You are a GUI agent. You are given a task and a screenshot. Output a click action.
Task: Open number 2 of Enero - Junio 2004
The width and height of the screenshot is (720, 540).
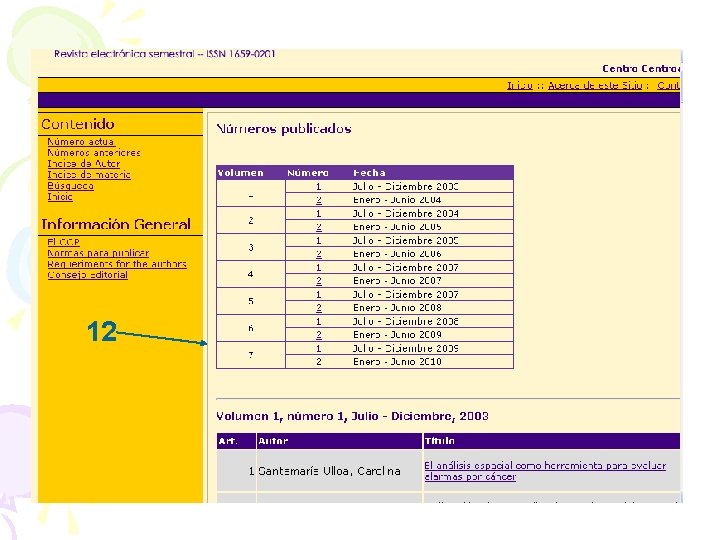(319, 200)
